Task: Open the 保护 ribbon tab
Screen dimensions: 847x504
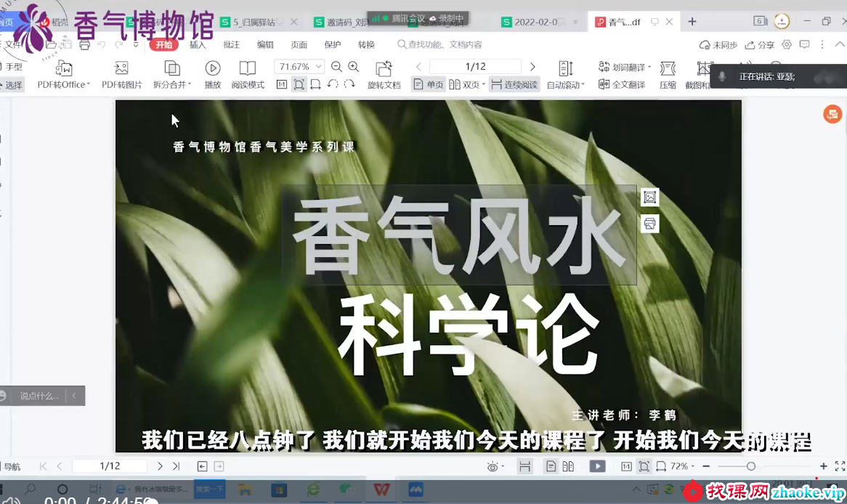Action: click(332, 45)
